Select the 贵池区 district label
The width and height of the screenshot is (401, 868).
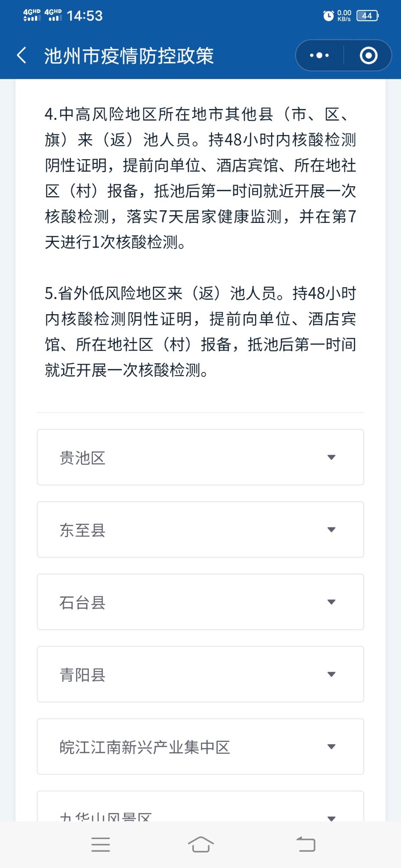click(x=82, y=458)
